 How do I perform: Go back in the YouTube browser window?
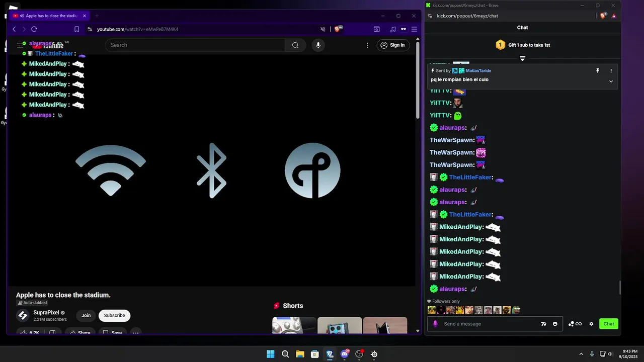pos(14,29)
